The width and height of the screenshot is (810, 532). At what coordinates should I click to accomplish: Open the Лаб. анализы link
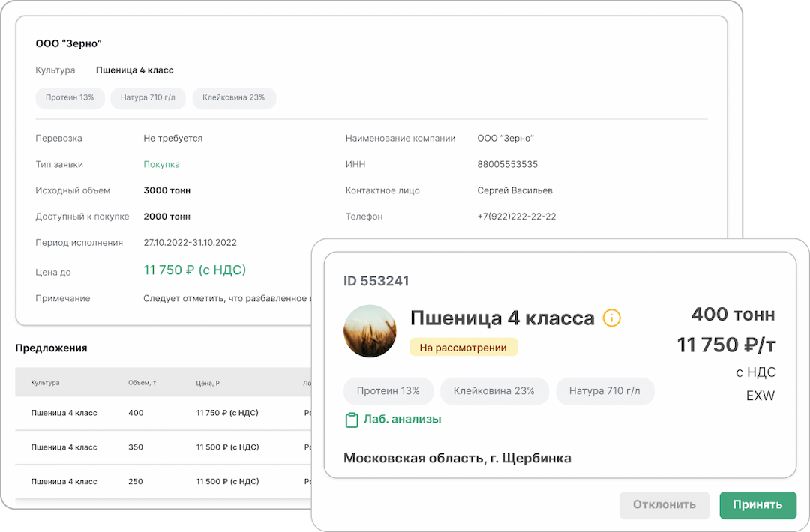(402, 420)
